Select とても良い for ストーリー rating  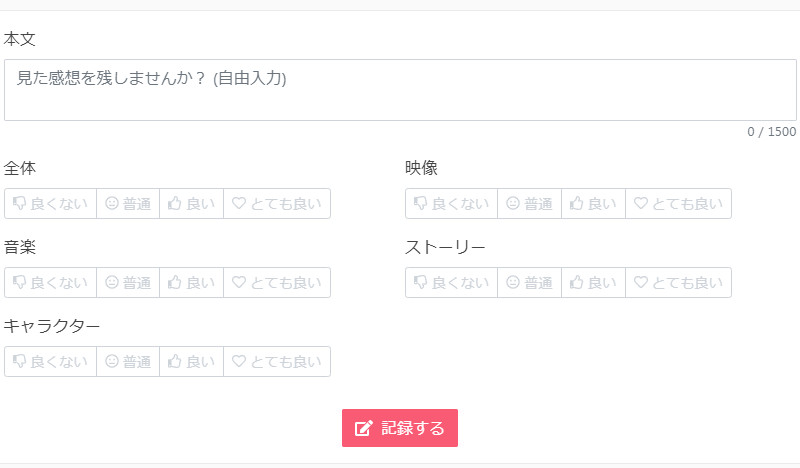tap(679, 283)
